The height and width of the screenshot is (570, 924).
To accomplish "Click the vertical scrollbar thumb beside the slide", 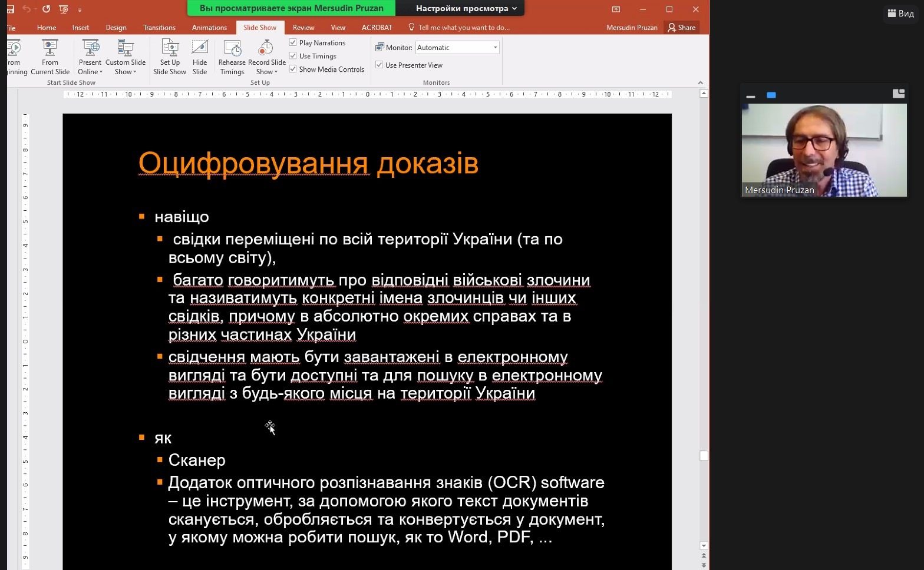I will pos(704,456).
